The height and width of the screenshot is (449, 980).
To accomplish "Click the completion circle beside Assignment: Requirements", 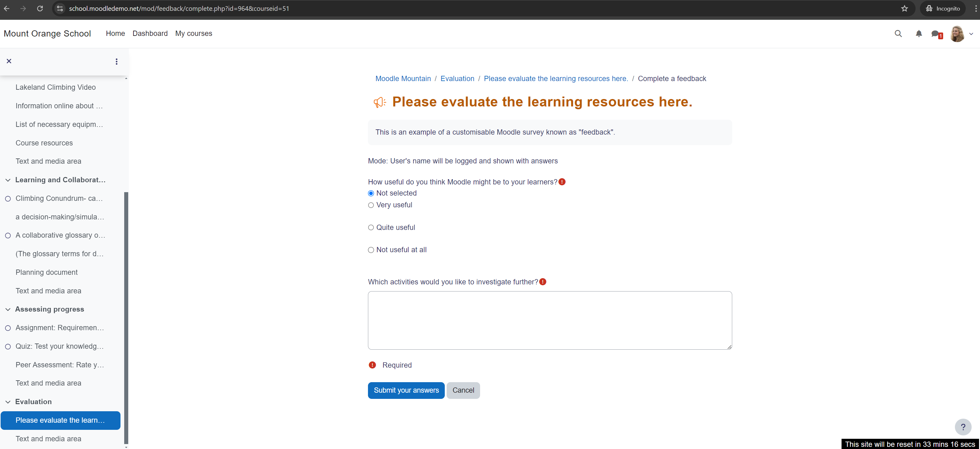I will [x=8, y=328].
